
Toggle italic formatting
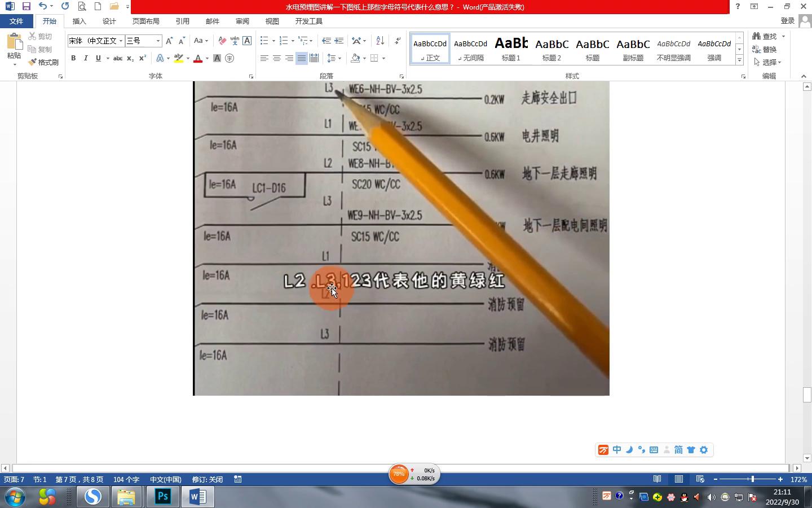point(86,58)
